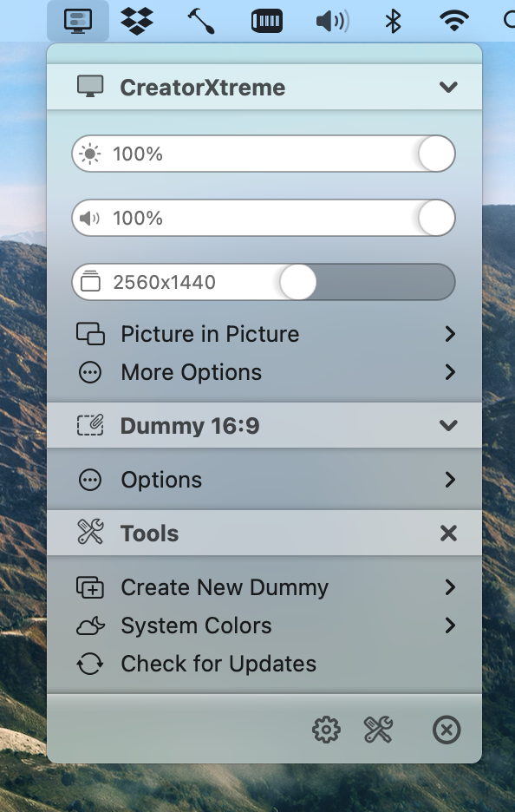Click the ellipsis icon next to More Options
Viewport: 515px width, 812px height.
point(89,372)
